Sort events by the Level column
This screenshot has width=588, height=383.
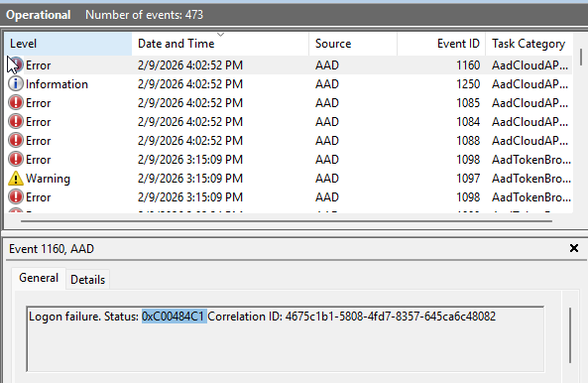coord(68,44)
